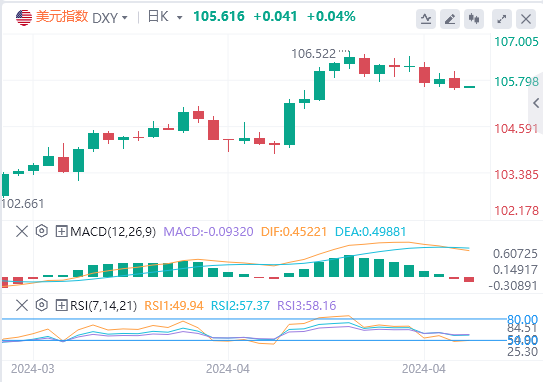Click the +0.04% change value
This screenshot has width=543, height=382.
331,16
